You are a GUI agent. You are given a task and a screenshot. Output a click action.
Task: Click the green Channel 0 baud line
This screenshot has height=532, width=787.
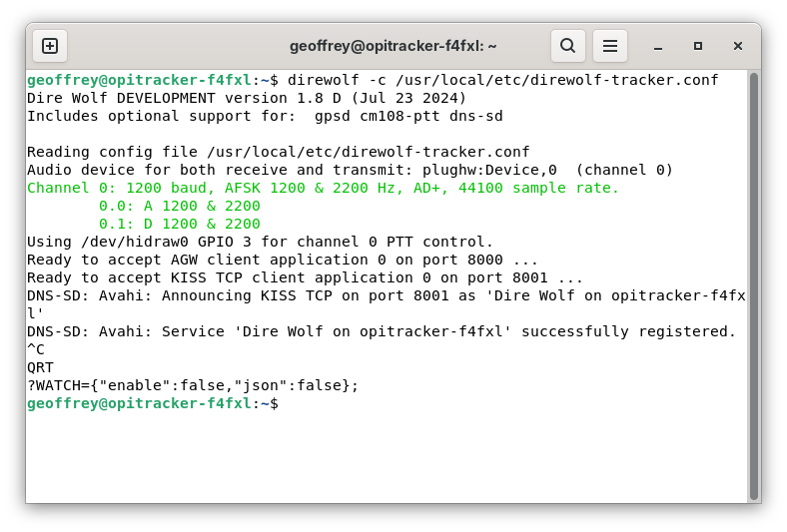323,188
